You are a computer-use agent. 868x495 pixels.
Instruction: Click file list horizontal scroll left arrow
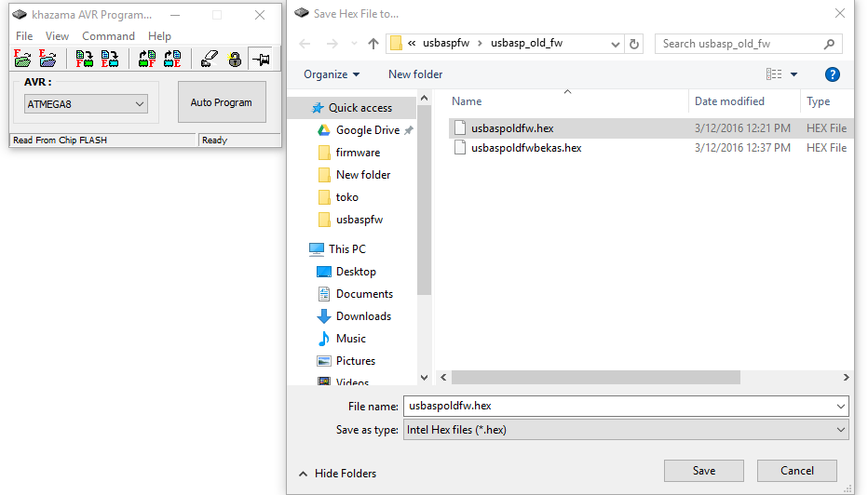(443, 377)
